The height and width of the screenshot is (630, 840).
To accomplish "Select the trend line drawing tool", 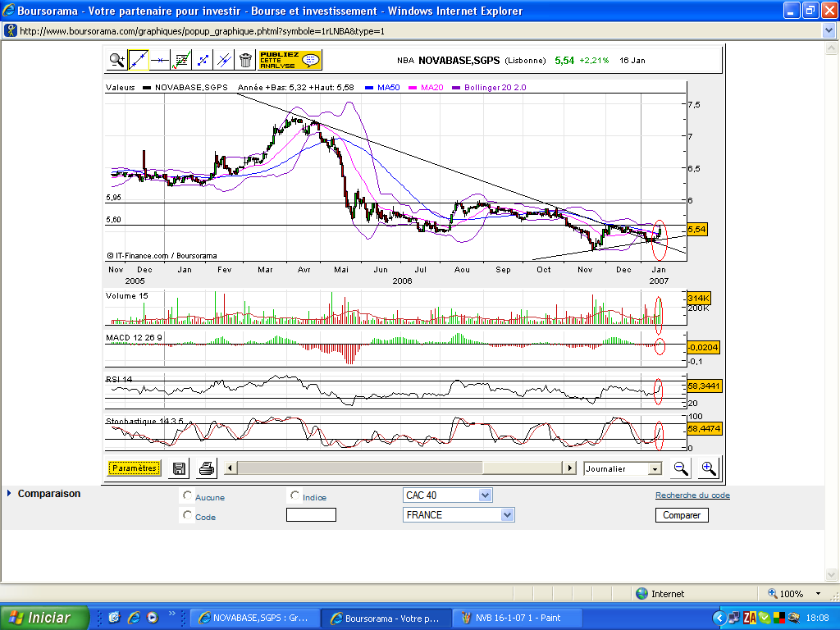I will [138, 60].
